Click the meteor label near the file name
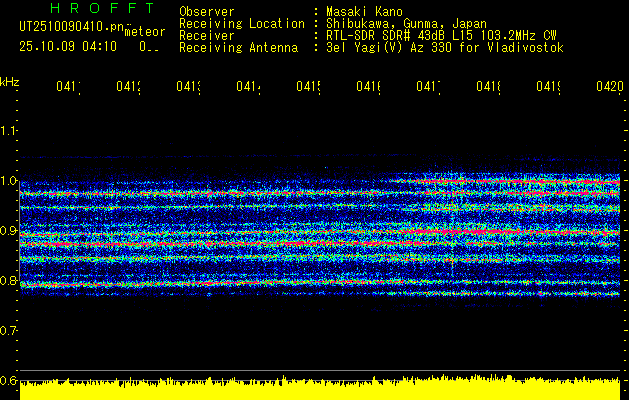This screenshot has width=629, height=400. click(143, 31)
